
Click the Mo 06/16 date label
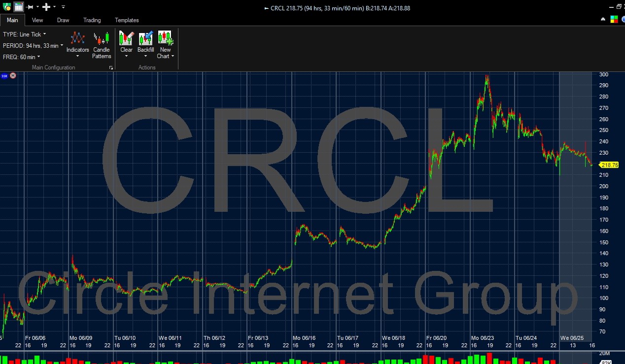tap(304, 338)
